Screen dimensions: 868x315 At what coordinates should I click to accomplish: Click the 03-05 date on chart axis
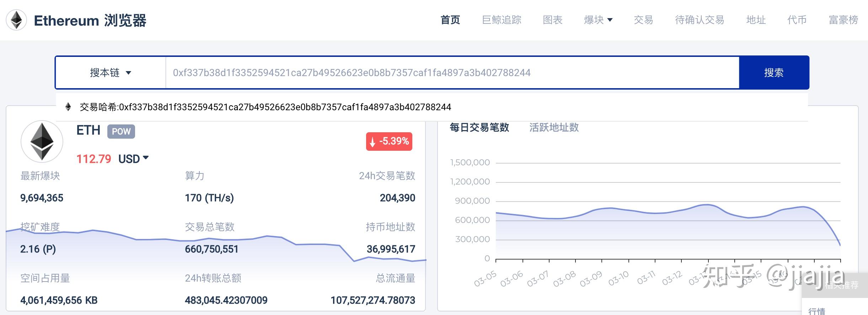pos(485,279)
